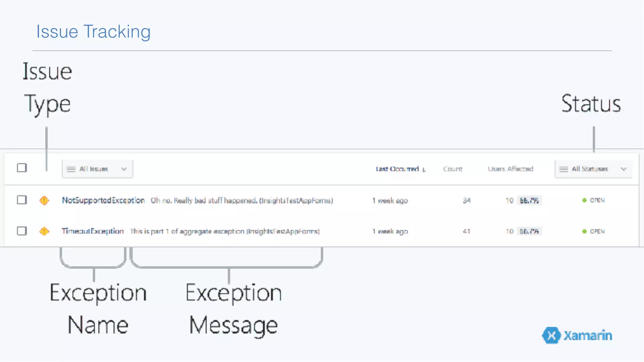Click the 'Oh no. Really bad stuff happened' message
Viewport: 644px width, 362px height.
point(242,200)
